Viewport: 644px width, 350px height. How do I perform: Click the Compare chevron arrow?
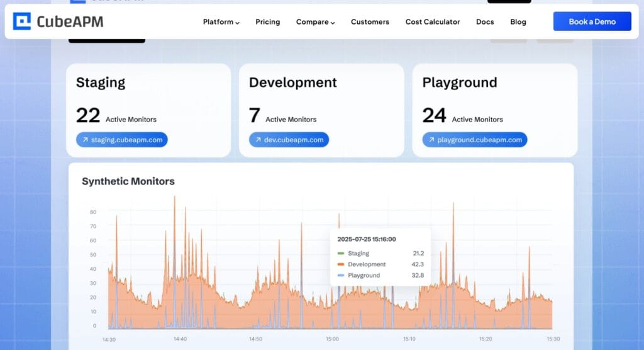point(333,23)
